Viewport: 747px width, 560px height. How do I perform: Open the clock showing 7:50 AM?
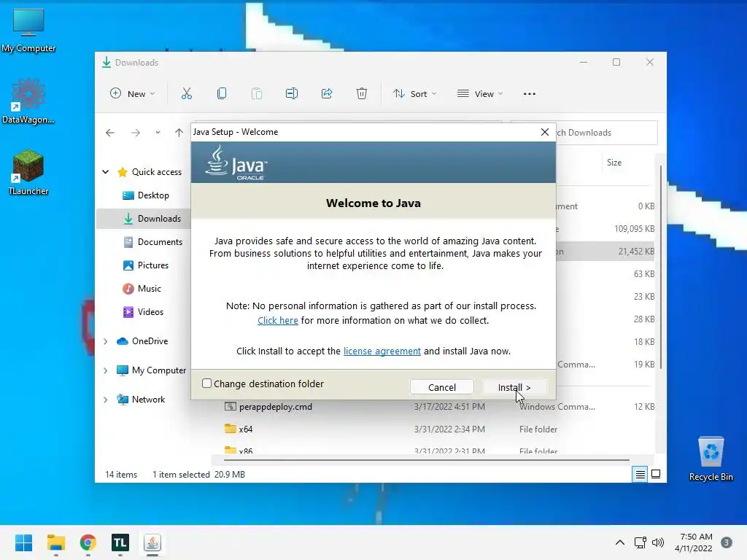coord(694,542)
